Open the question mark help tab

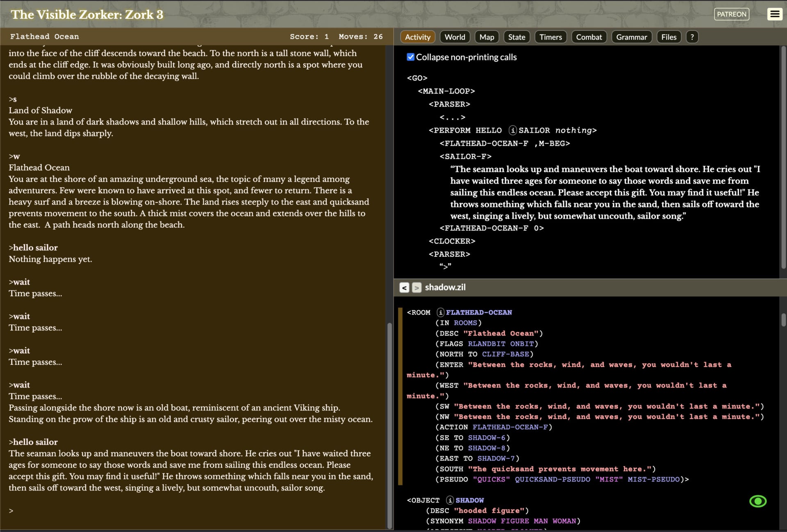(692, 37)
